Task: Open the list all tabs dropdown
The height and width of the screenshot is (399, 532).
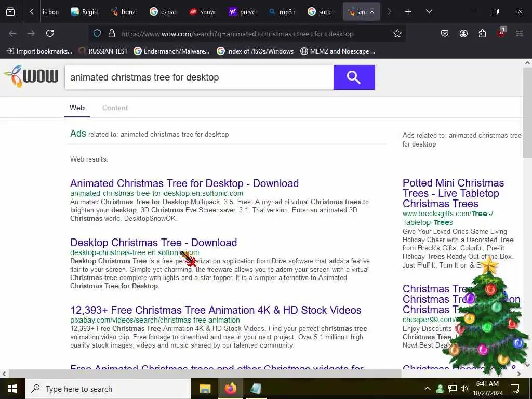Action: coord(429,12)
